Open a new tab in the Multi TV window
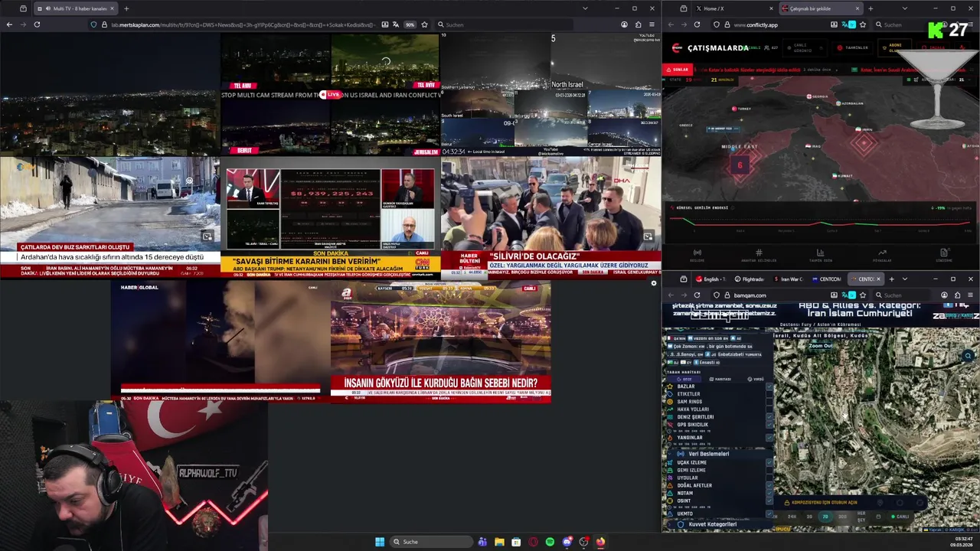This screenshot has width=980, height=551. pyautogui.click(x=126, y=8)
